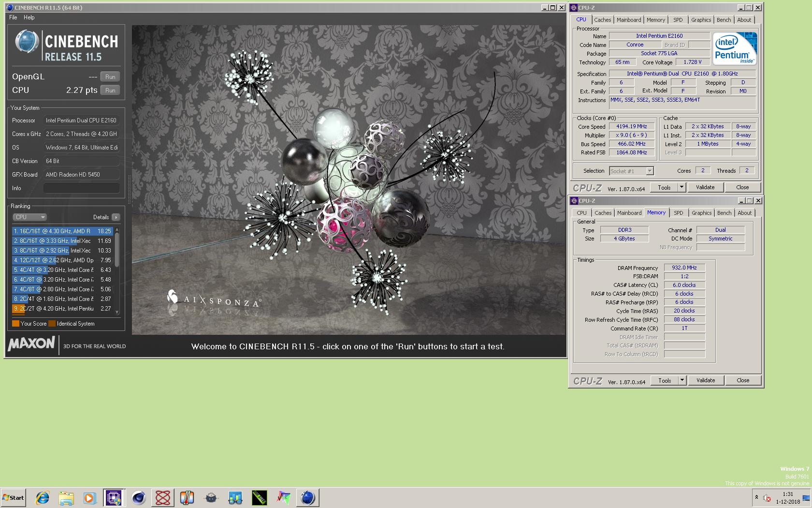The image size is (812, 508).
Task: Click the DRAM Frequency value 932.0 MHz
Action: [x=684, y=268]
